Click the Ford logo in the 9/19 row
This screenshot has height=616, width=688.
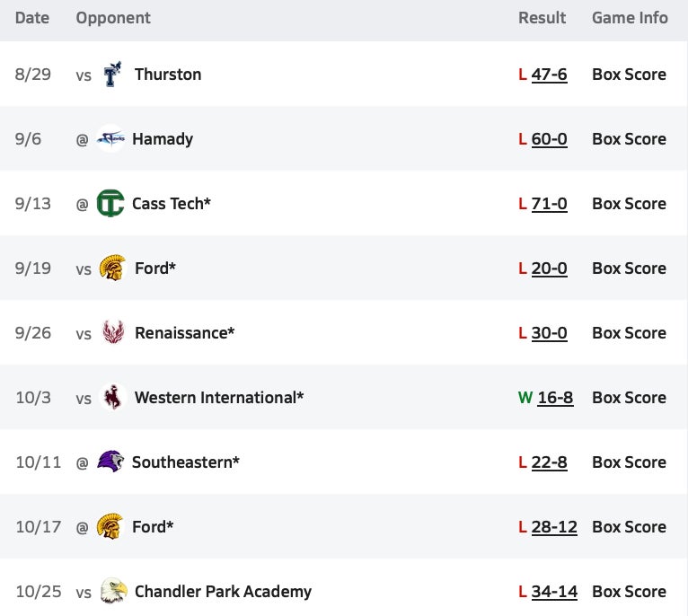(112, 268)
